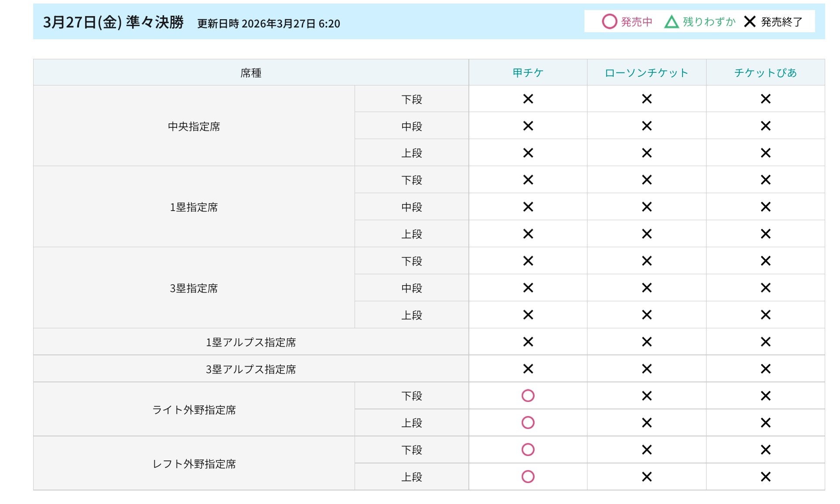Image resolution: width=840 pixels, height=504 pixels.
Task: Click on-sale circle for ライト外野指定席 下段
Action: tap(528, 395)
